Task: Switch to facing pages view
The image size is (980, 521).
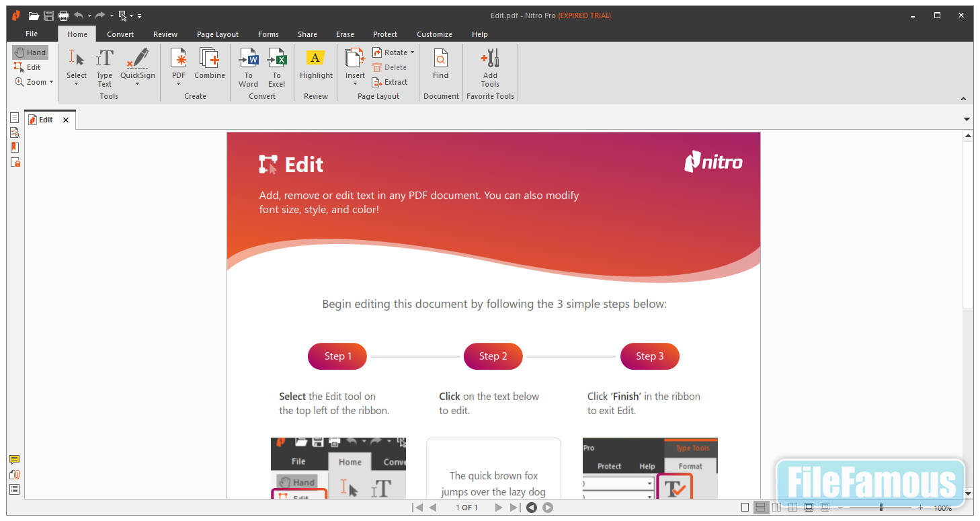Action: [777, 508]
